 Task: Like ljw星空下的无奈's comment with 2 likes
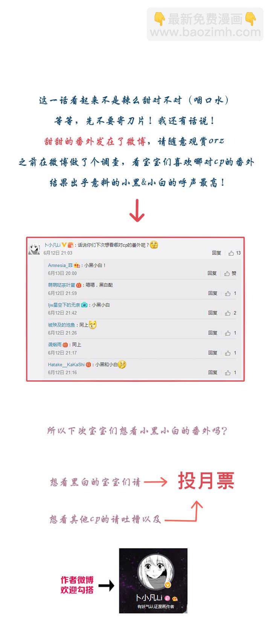(228, 313)
